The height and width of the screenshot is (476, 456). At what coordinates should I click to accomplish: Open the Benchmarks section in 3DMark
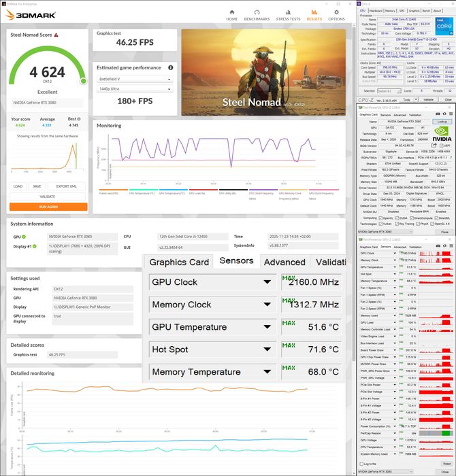tap(257, 15)
